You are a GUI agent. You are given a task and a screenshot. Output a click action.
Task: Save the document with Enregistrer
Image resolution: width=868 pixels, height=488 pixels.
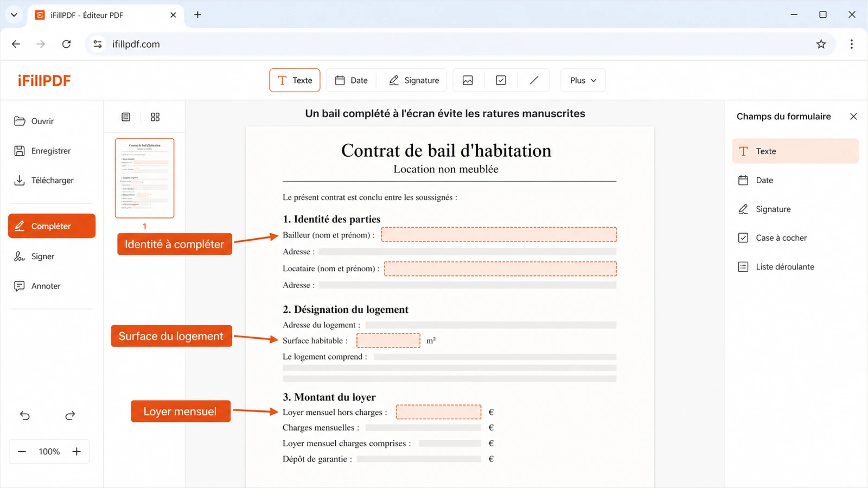42,151
